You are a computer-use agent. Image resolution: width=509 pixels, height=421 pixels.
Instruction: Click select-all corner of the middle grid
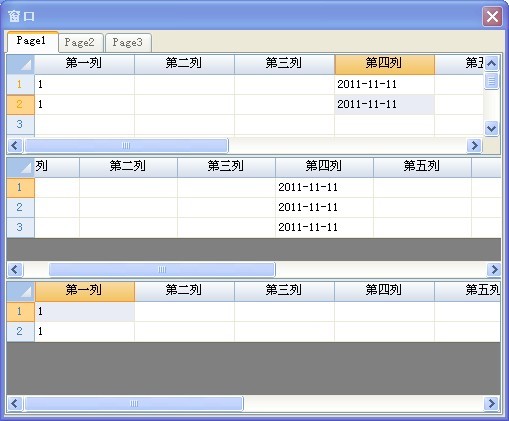[x=21, y=167]
